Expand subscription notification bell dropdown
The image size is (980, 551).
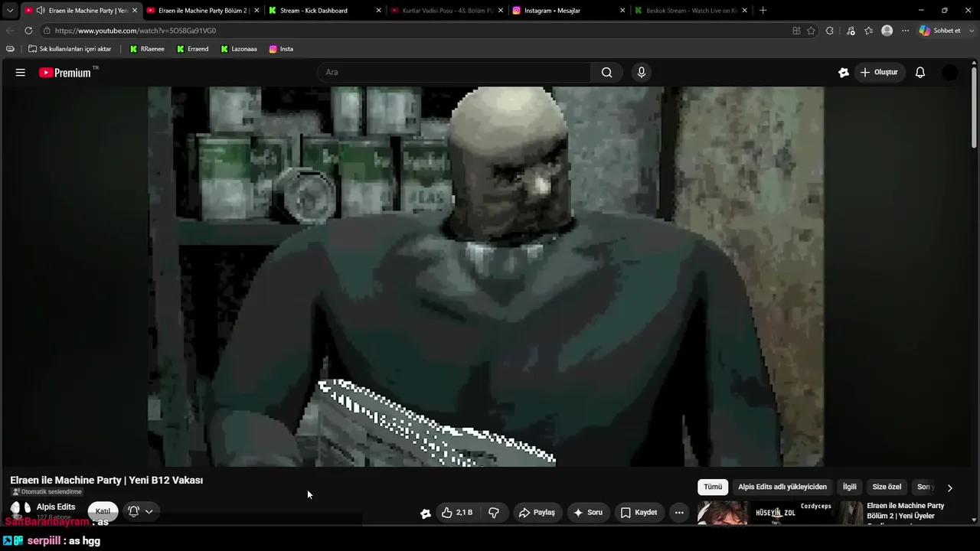141,511
